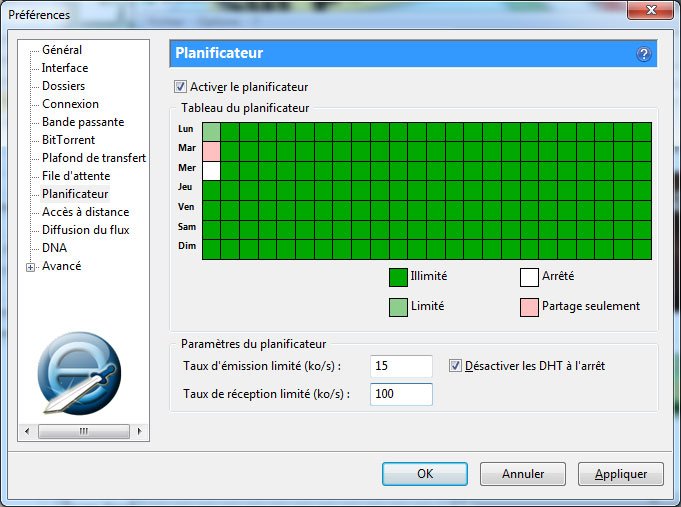Image resolution: width=681 pixels, height=507 pixels.
Task: Click the Ven row label
Action: tap(186, 207)
